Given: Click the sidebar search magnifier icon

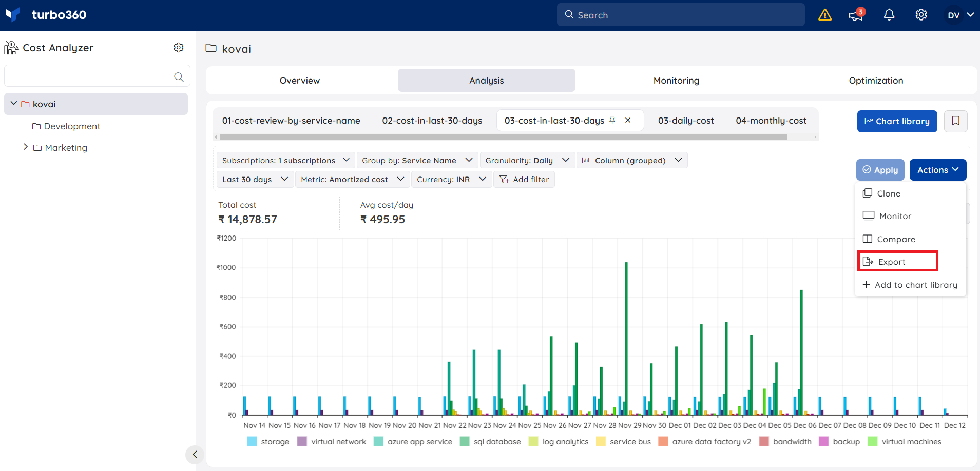Looking at the screenshot, I should (179, 76).
